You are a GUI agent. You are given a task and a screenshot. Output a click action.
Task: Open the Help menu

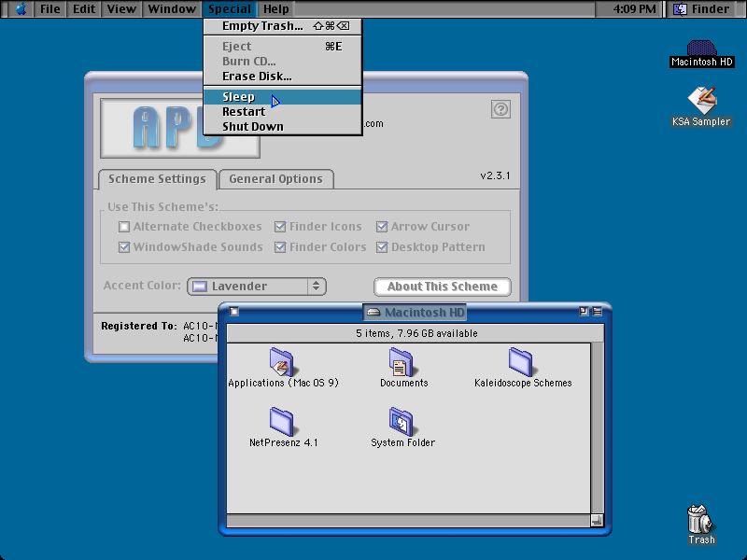[x=276, y=9]
